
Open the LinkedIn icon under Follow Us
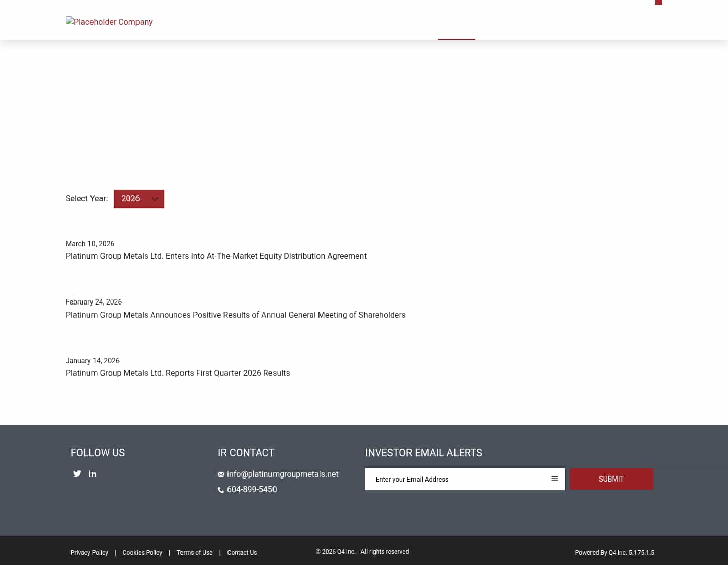tap(93, 473)
